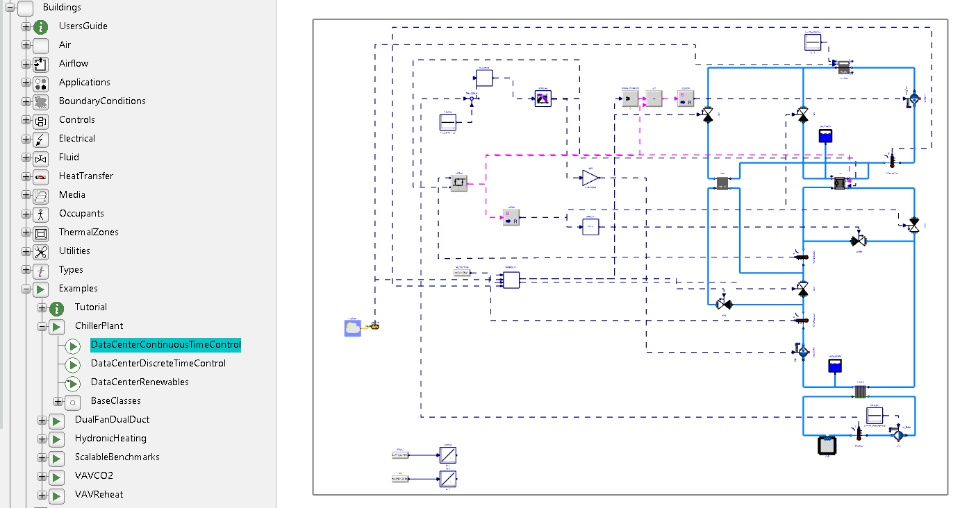Click the Fluid package icon

[40, 158]
